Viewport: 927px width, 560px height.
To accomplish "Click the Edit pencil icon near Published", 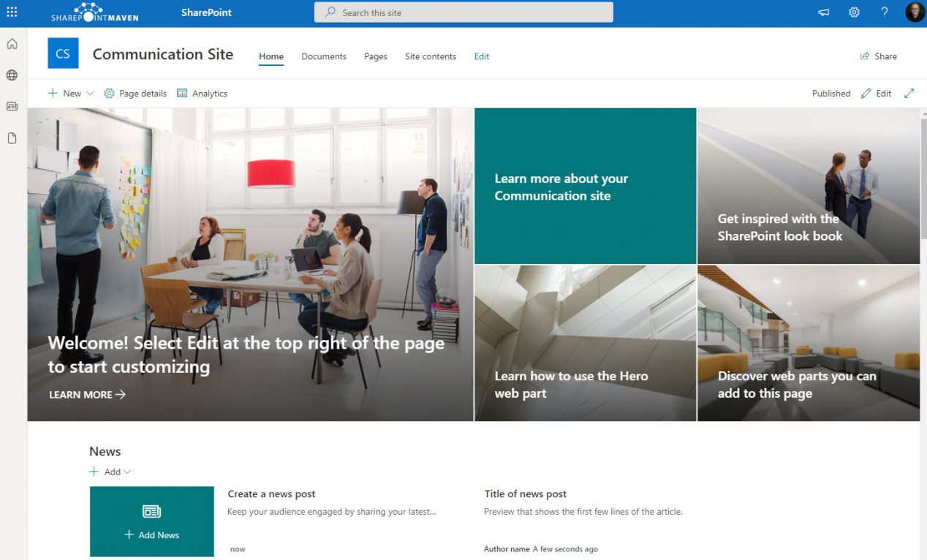I will pyautogui.click(x=876, y=93).
